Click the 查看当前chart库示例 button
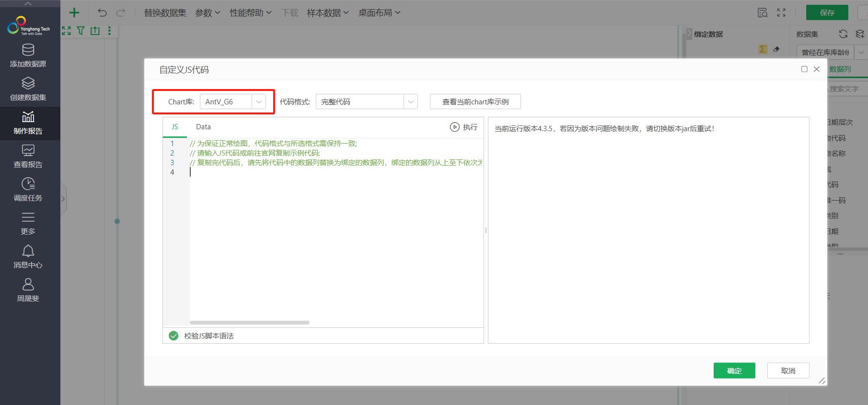Screen dimensions: 868x405 (x=475, y=101)
